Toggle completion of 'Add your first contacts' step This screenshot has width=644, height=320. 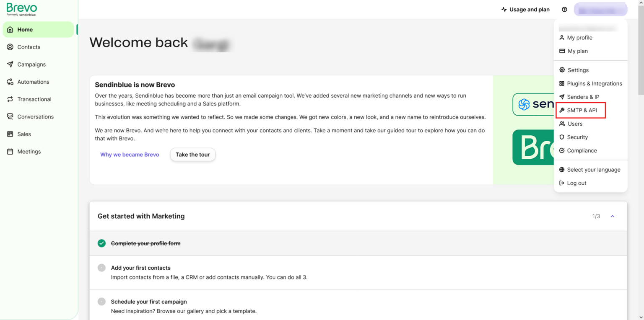point(101,268)
